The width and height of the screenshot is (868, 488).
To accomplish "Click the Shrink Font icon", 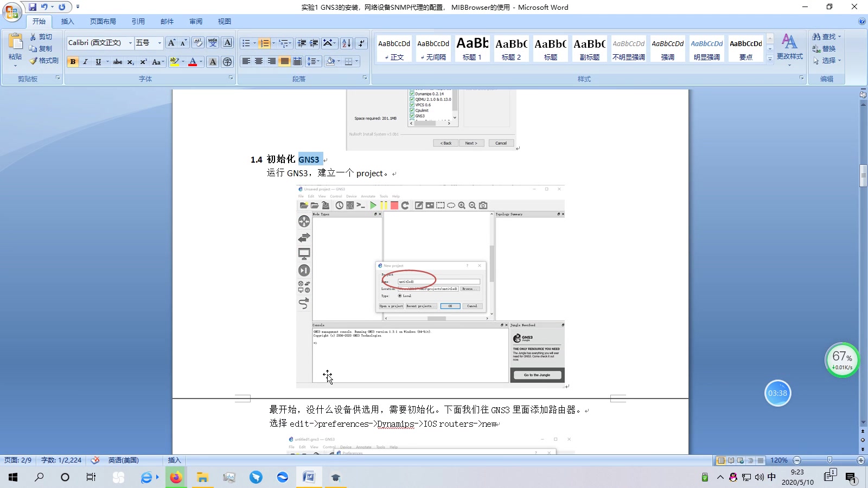I will coord(183,43).
